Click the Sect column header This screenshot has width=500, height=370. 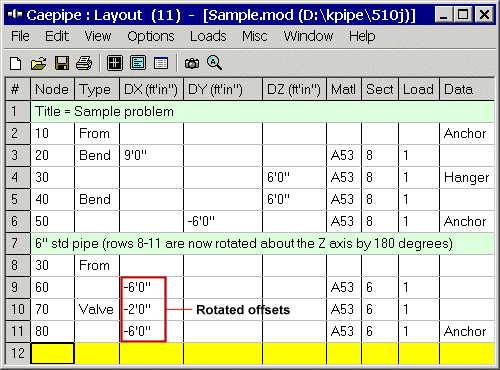pos(380,89)
